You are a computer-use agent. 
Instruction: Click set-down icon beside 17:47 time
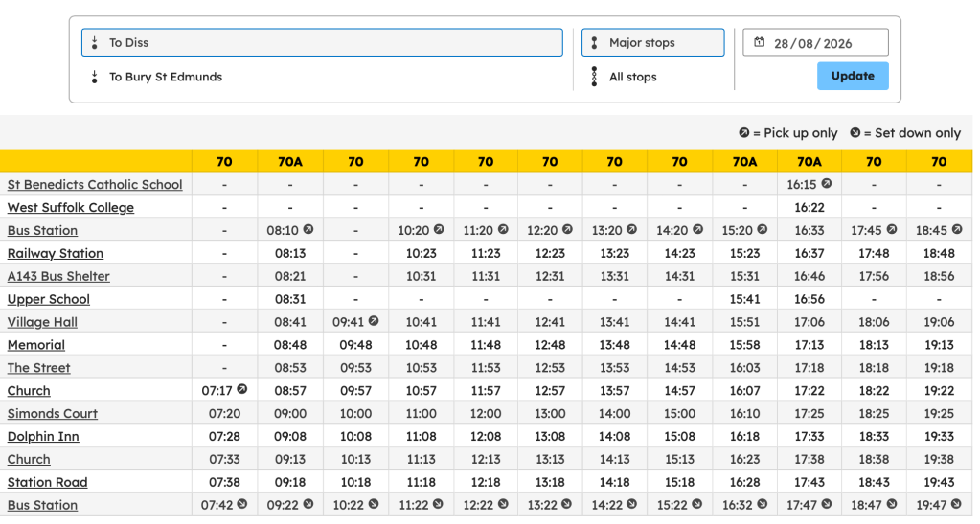tap(827, 503)
